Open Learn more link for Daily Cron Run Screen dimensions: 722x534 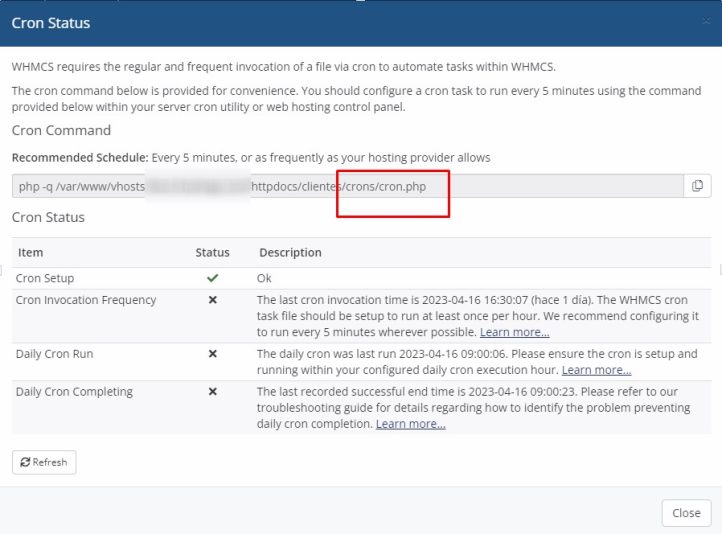pos(596,370)
